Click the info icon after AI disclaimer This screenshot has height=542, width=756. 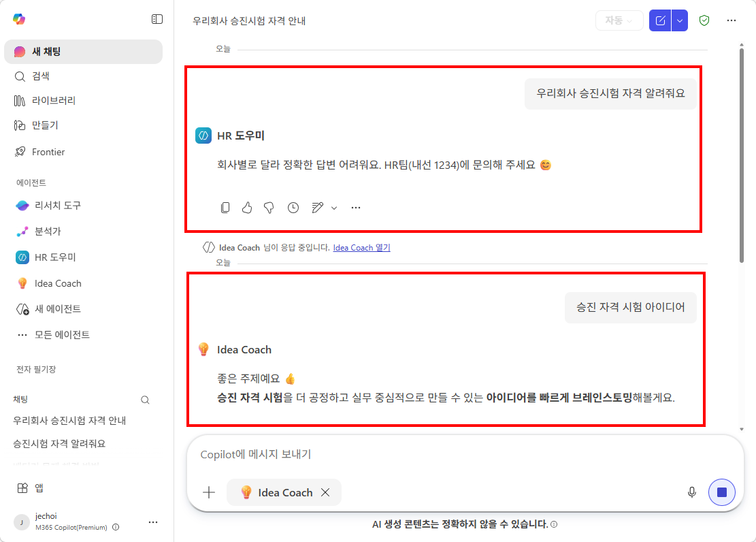click(554, 524)
